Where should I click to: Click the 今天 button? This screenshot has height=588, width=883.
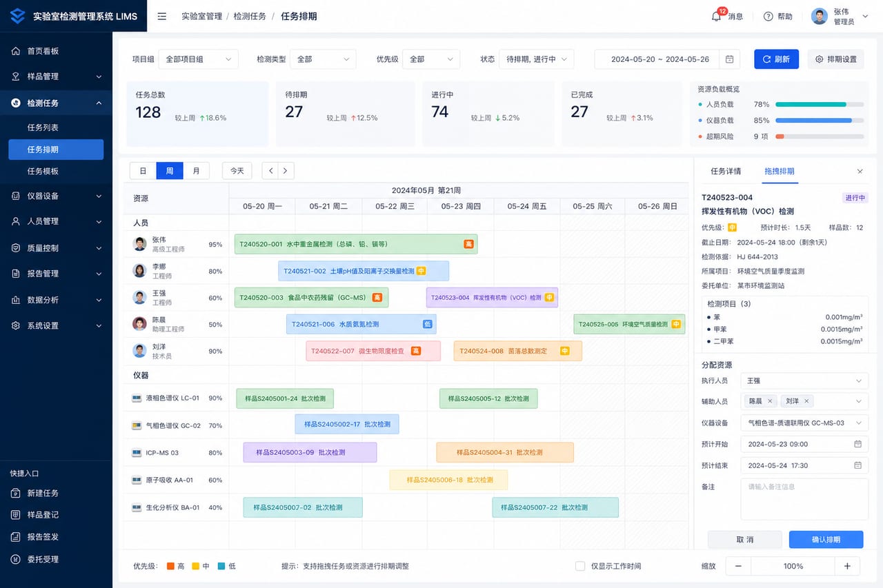tap(237, 170)
